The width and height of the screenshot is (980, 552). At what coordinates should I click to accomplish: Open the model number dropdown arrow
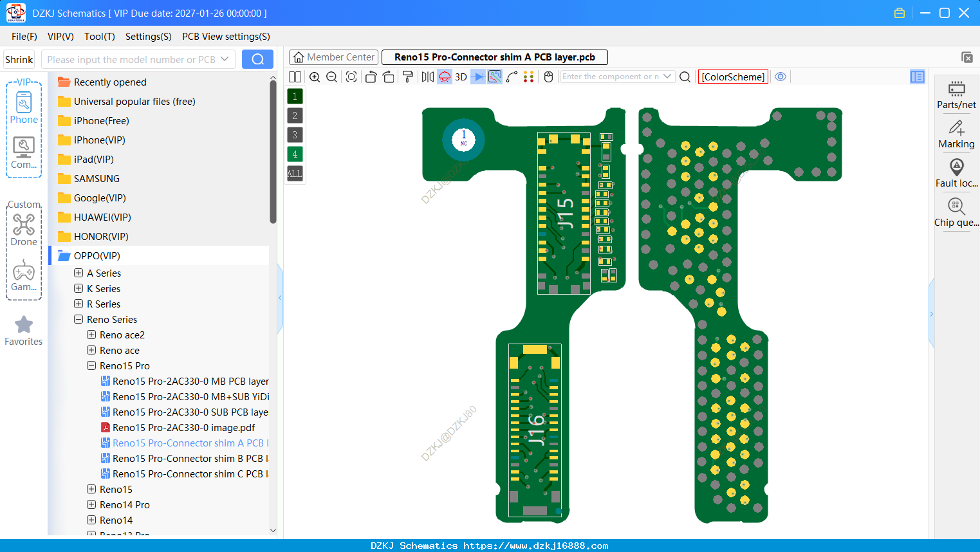click(x=225, y=59)
